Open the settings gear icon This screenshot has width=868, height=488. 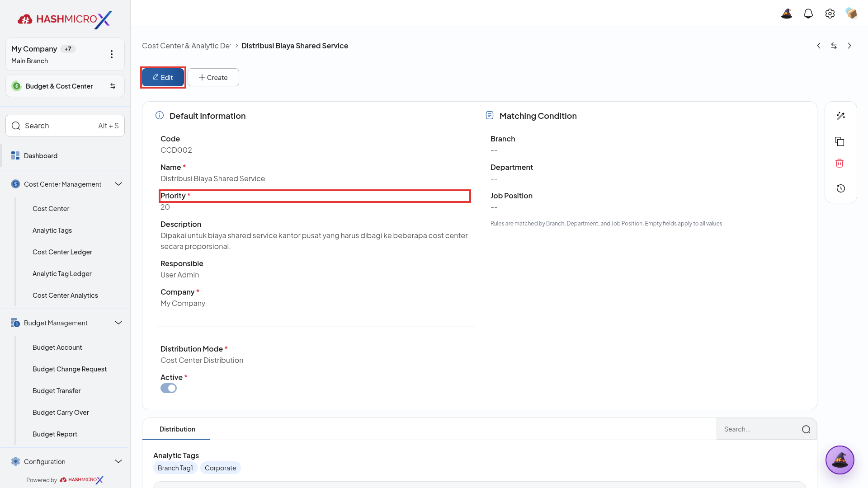pos(830,14)
